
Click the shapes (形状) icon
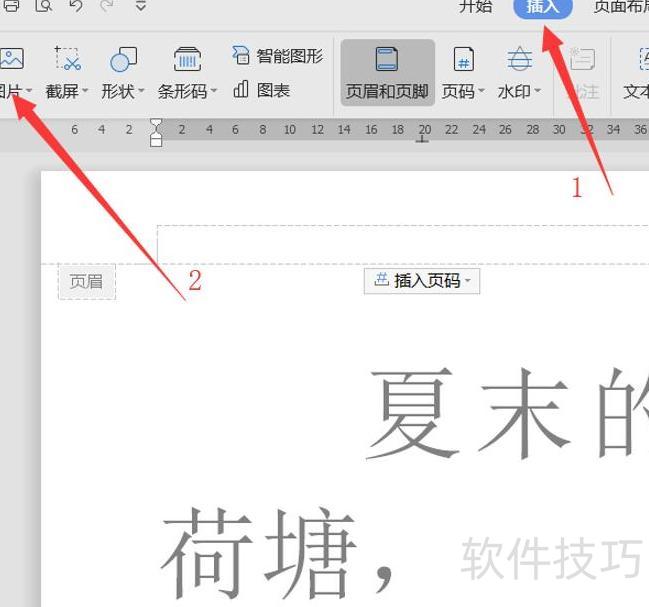point(123,59)
